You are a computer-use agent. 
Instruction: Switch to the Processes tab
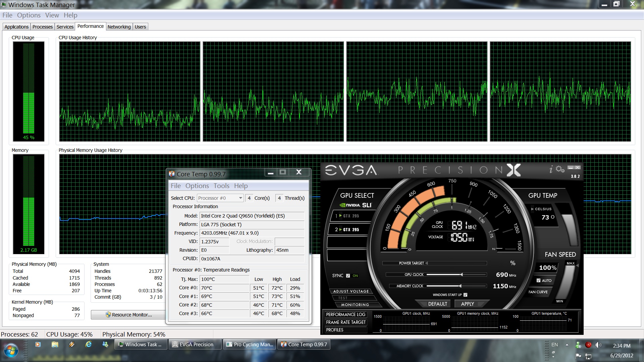pos(43,27)
